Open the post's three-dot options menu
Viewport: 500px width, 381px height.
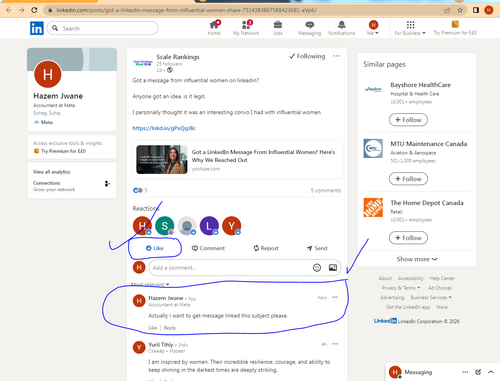337,56
